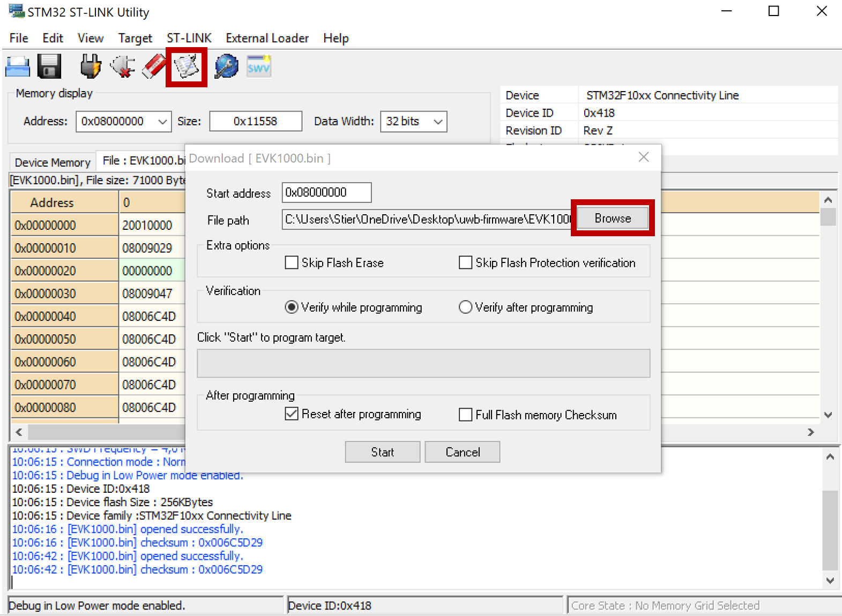Select address row 0x00000000

65,225
